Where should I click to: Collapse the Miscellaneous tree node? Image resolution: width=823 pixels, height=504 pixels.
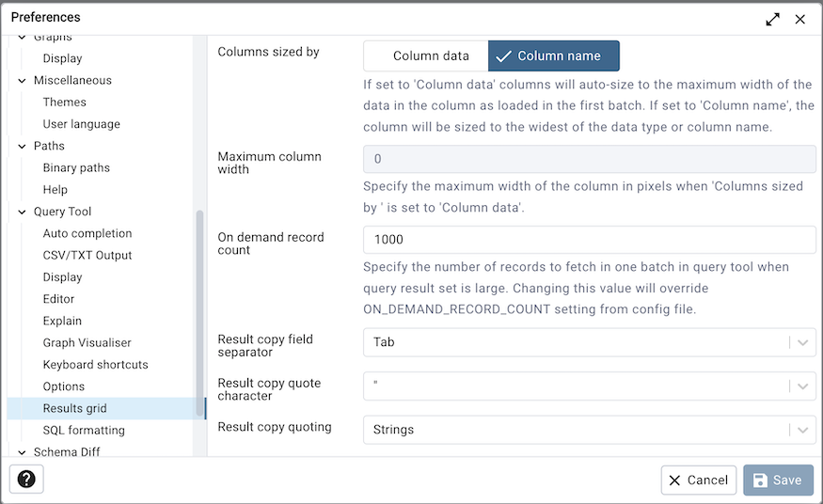[x=22, y=80]
